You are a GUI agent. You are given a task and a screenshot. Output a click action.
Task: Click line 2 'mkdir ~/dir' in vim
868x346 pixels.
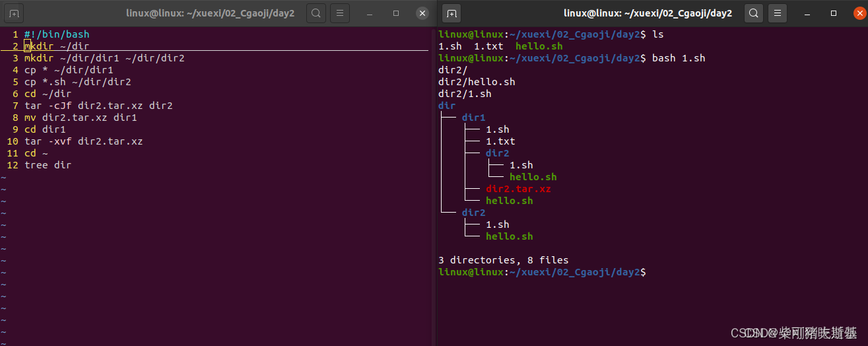point(57,46)
